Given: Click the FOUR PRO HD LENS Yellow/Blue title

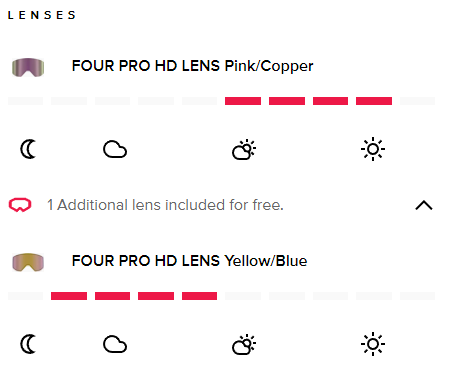Looking at the screenshot, I should click(189, 261).
